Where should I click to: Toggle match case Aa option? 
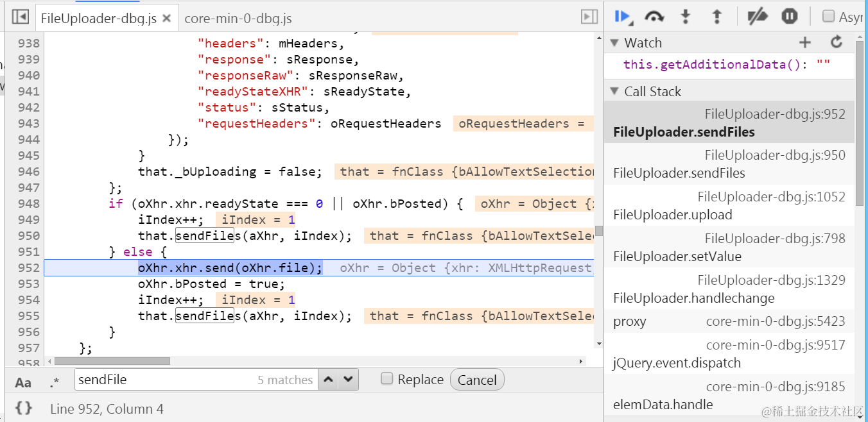tap(23, 382)
